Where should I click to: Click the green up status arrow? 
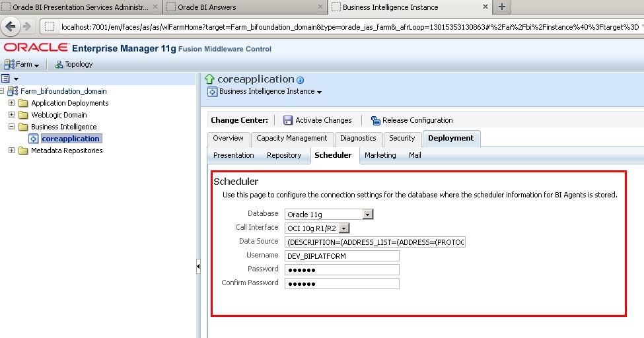[209, 79]
